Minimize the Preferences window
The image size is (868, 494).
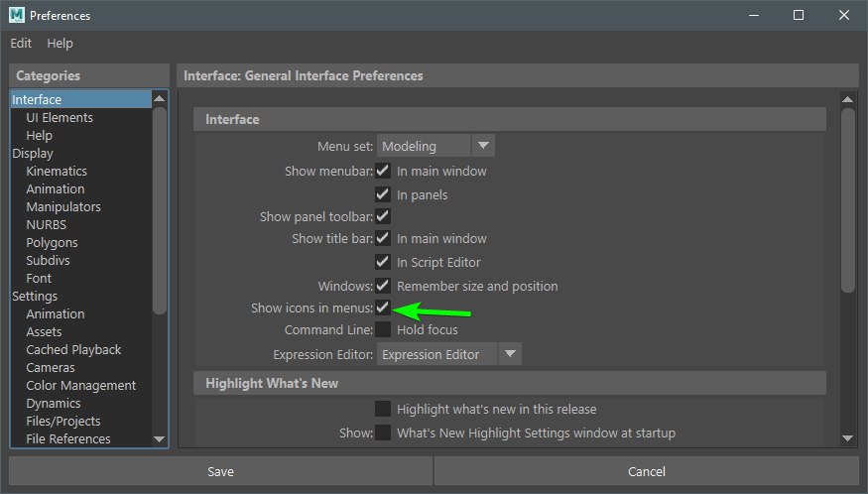tap(753, 15)
